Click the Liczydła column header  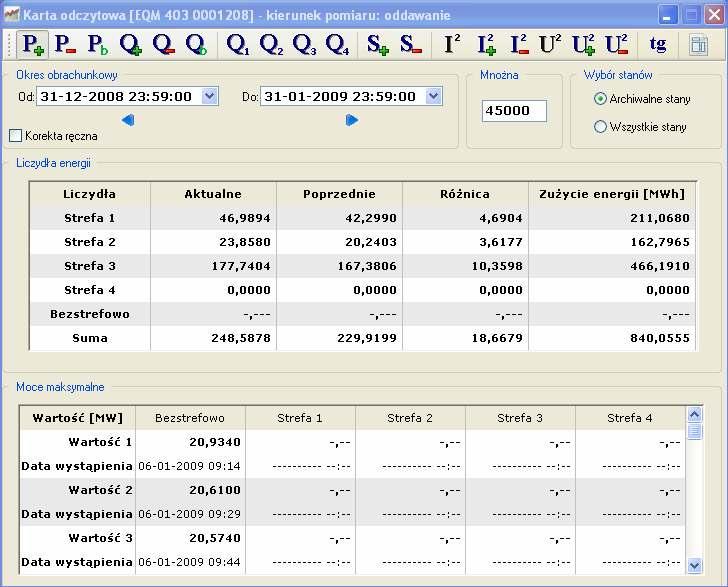(90, 194)
